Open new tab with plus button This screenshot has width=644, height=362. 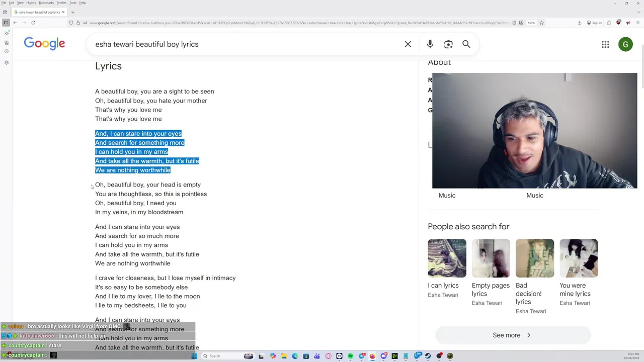click(72, 12)
